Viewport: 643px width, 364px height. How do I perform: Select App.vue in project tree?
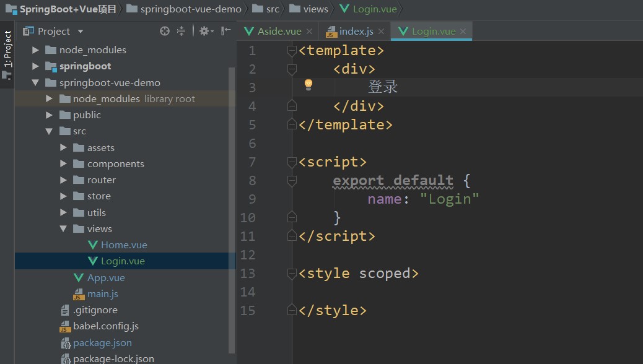coord(106,278)
